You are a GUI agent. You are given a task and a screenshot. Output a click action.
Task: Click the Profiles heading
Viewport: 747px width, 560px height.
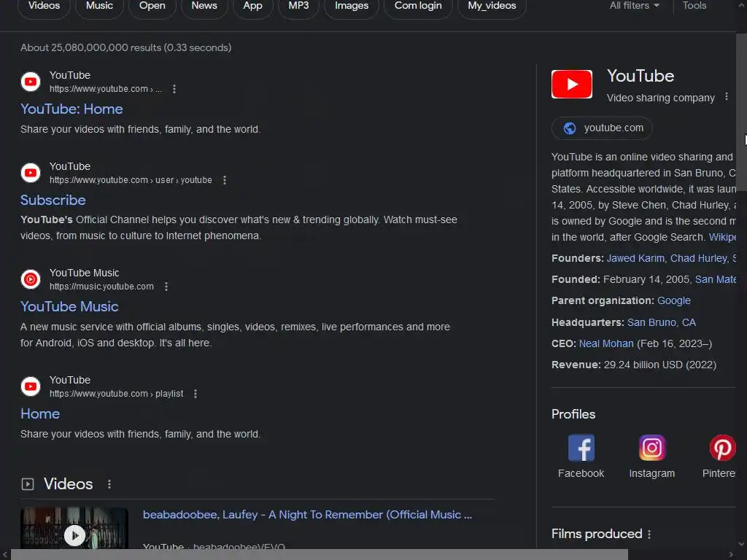pyautogui.click(x=573, y=414)
